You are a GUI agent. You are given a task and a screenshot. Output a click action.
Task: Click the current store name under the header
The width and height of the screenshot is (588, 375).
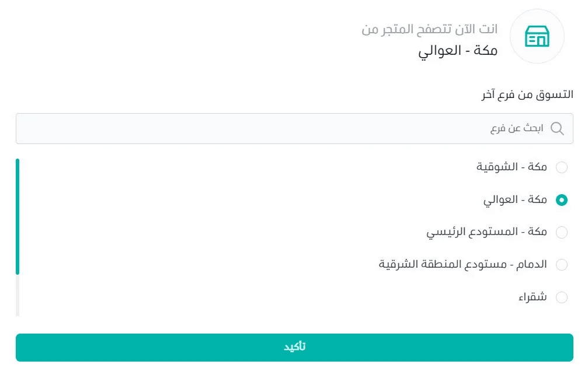click(x=458, y=50)
